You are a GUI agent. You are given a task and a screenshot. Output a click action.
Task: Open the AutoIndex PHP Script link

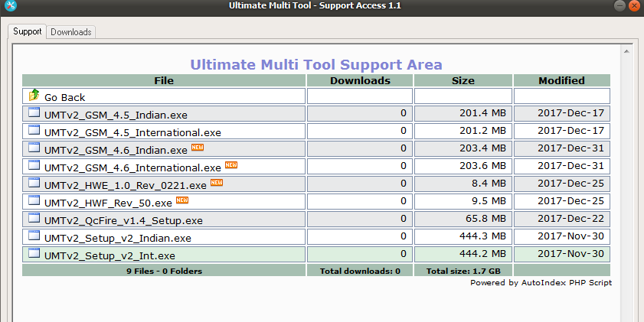pyautogui.click(x=567, y=283)
